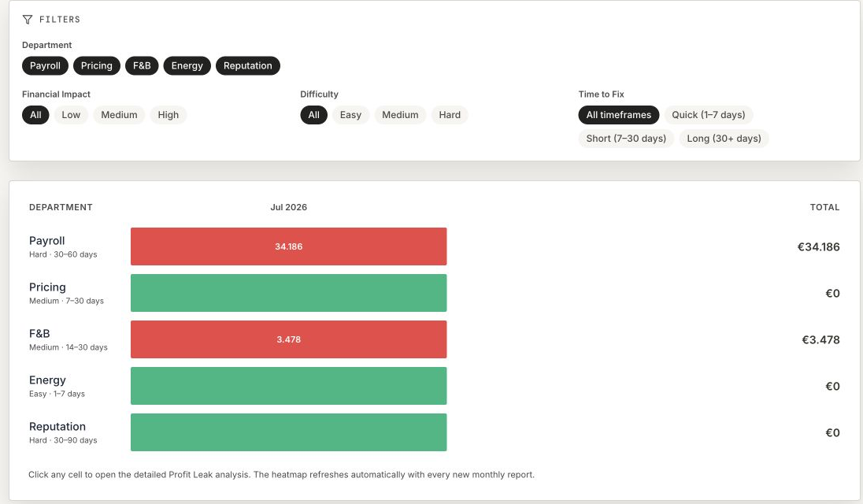Select Hard difficulty filter

coord(450,115)
